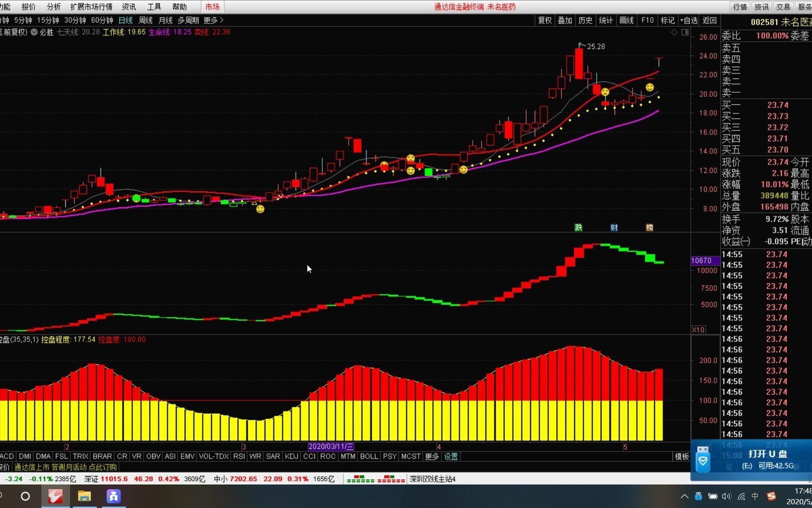Viewport: 812px width, 508px height.
Task: Click the red 市场 tab
Action: tap(212, 7)
